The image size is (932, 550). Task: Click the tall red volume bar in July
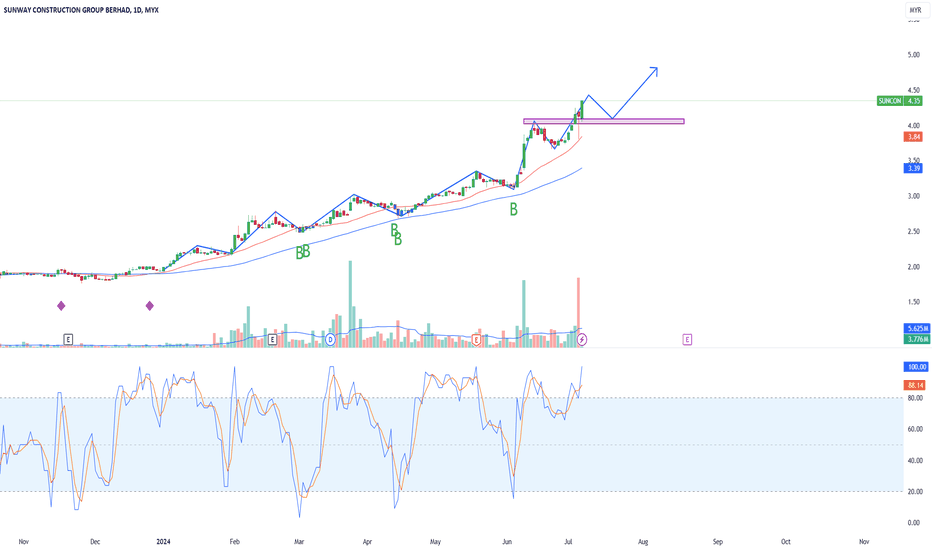578,312
